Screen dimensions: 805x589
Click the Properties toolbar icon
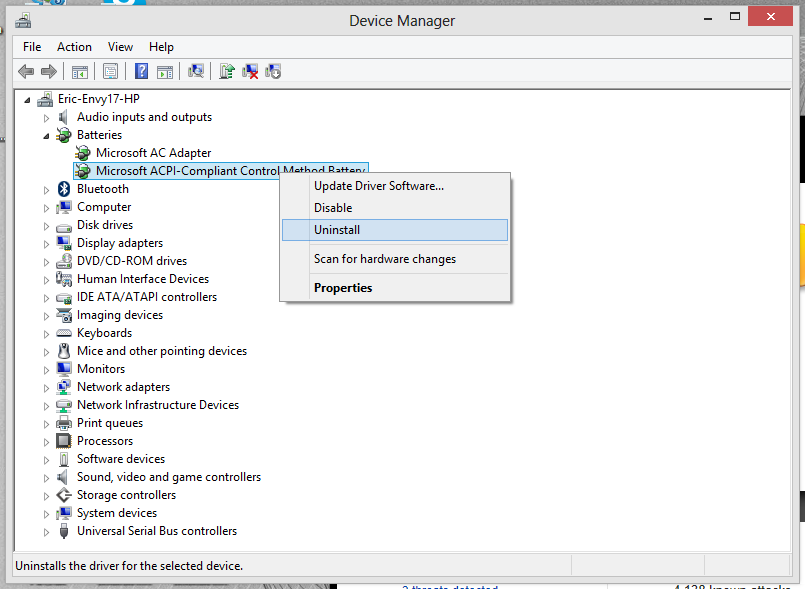tap(110, 71)
